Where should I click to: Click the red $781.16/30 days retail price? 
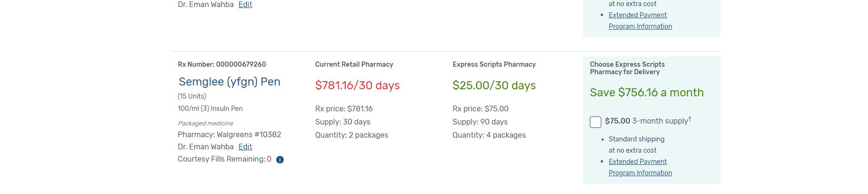[x=357, y=85]
